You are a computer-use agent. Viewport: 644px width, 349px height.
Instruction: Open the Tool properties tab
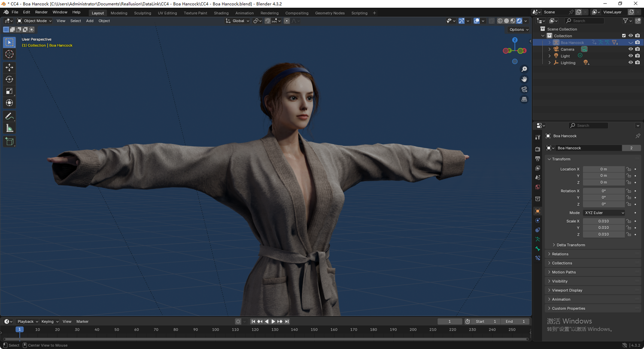538,137
